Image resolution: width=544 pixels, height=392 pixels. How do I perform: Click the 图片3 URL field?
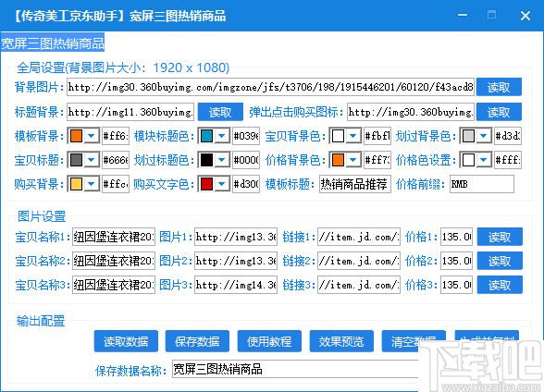tap(236, 285)
